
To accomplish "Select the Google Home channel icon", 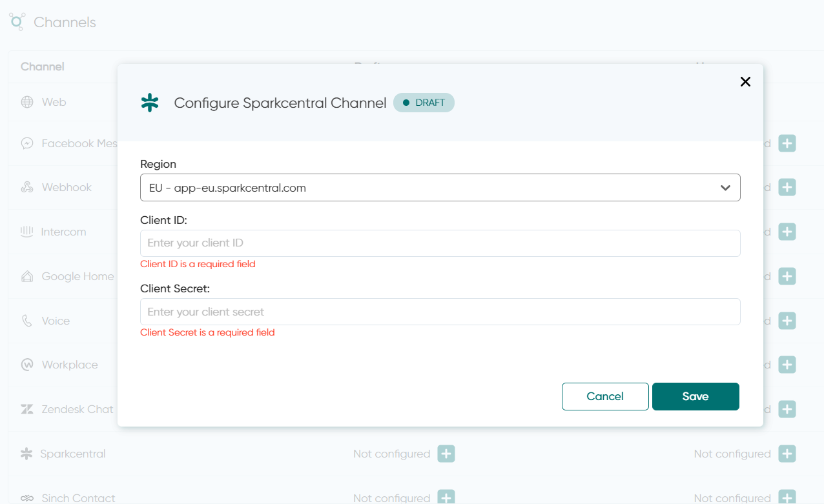I will click(27, 276).
